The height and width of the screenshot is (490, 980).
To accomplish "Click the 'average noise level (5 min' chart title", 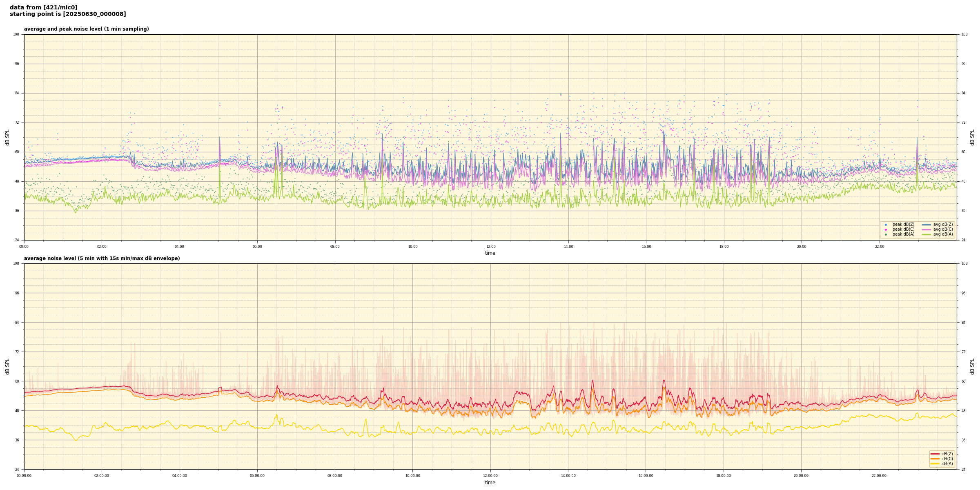I will pos(102,258).
